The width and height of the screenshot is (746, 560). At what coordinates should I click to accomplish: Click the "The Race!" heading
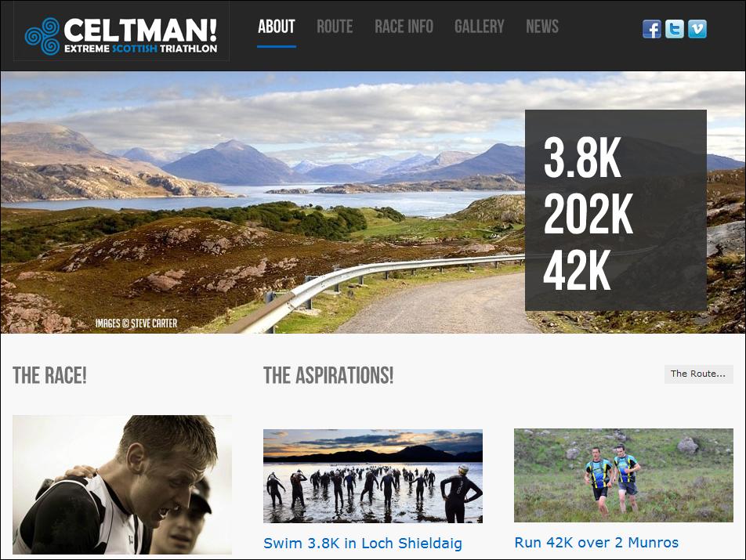pos(49,375)
